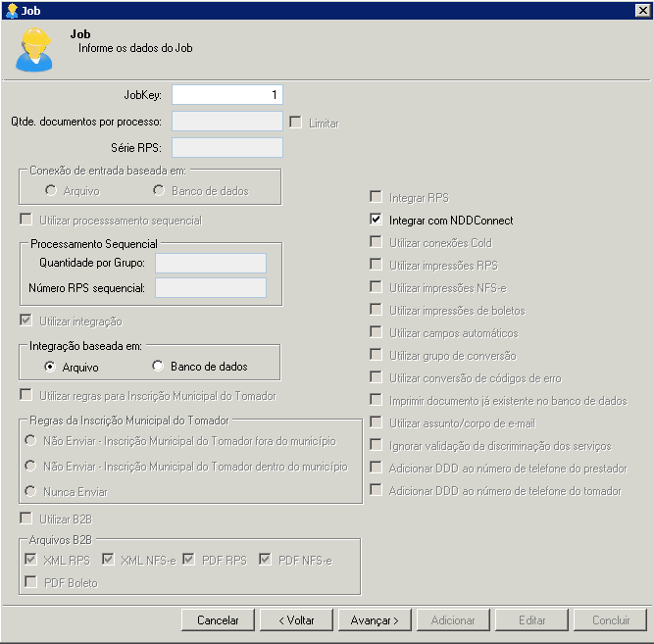Toggle the Utilizar integração checkbox
This screenshot has height=644, width=654.
(25, 321)
